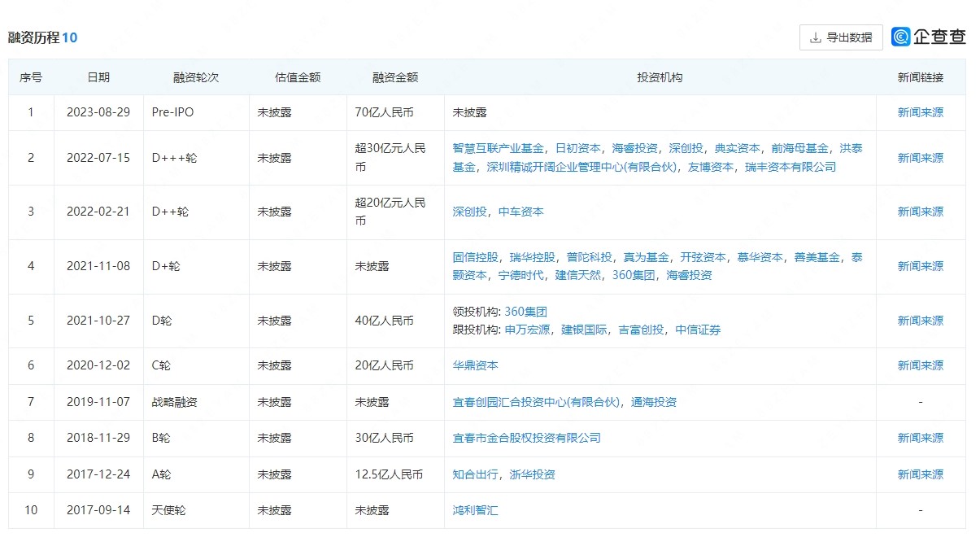Open investor link 中信证券

coord(698,330)
